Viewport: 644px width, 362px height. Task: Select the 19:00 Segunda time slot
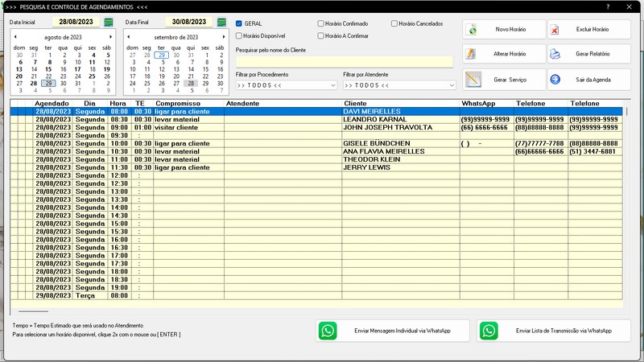(316, 287)
